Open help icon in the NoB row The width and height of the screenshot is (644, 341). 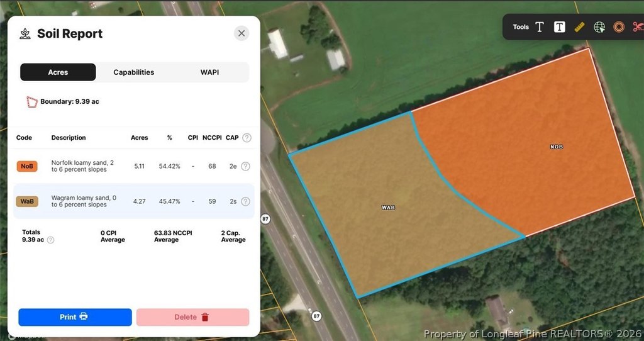[x=245, y=166]
